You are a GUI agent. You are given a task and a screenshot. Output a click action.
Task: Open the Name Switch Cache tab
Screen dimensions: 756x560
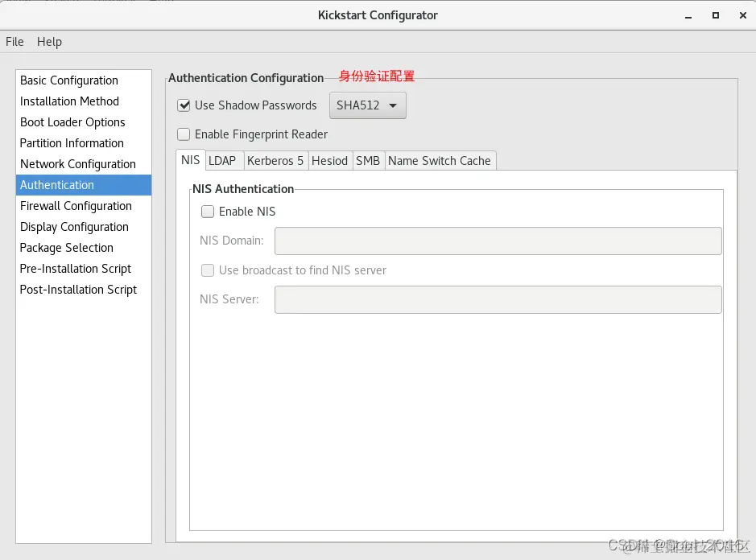(x=440, y=160)
